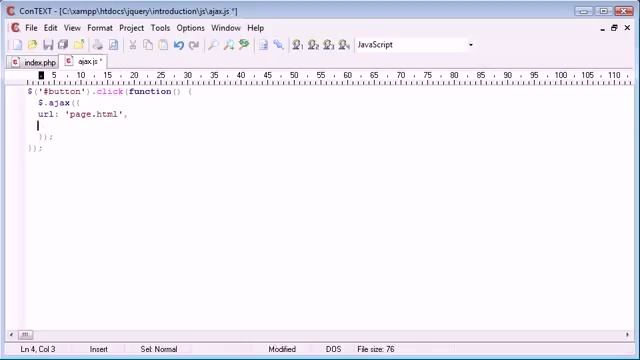
Task: Switch to the index.php tab
Action: coord(33,62)
